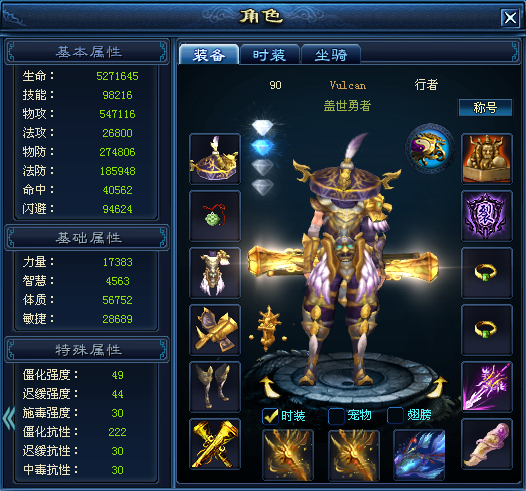Uncheck the 时装 checkbox
This screenshot has width=526, height=491.
(270, 416)
